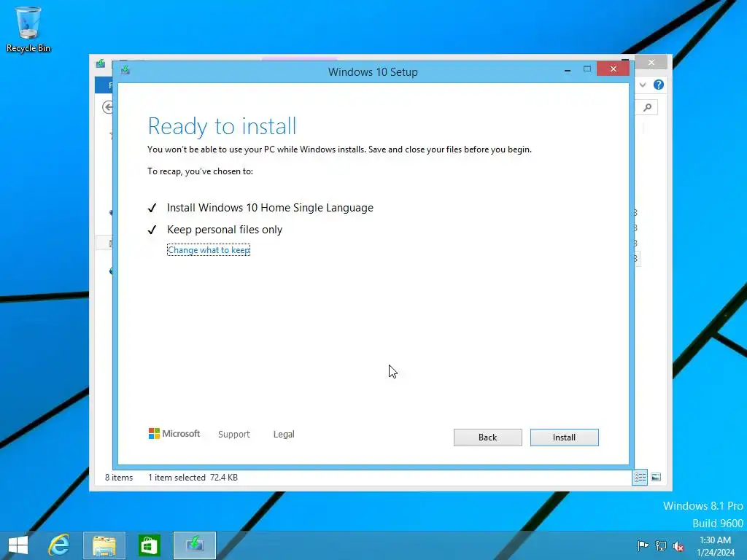The width and height of the screenshot is (747, 560).
Task: Click the Install button
Action: click(x=564, y=437)
